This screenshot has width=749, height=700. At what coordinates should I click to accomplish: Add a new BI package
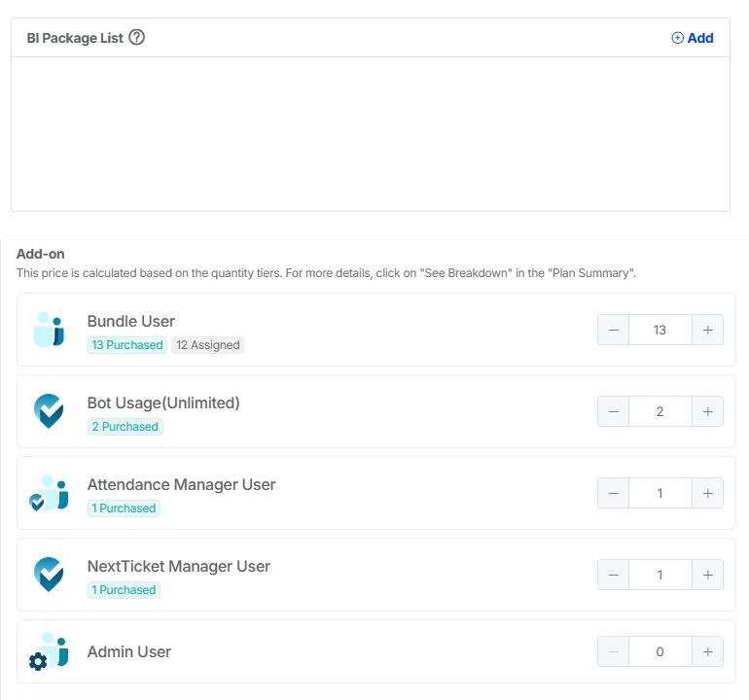(x=693, y=38)
